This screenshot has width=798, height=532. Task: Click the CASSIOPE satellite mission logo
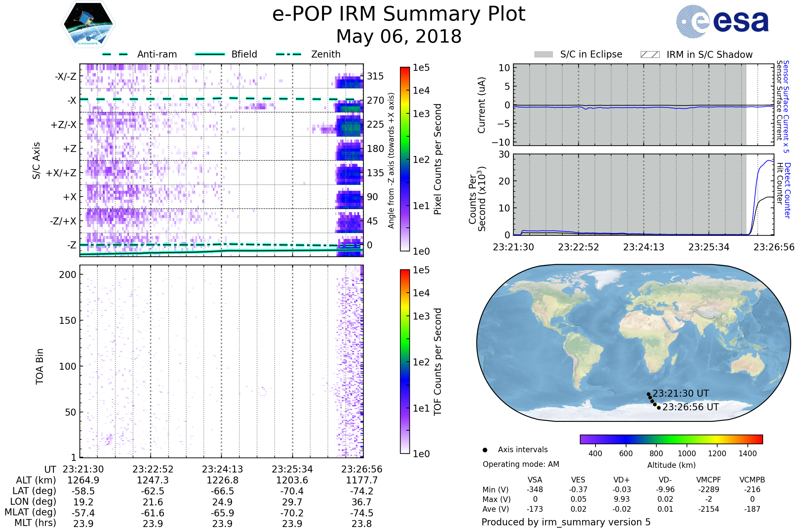(88, 24)
